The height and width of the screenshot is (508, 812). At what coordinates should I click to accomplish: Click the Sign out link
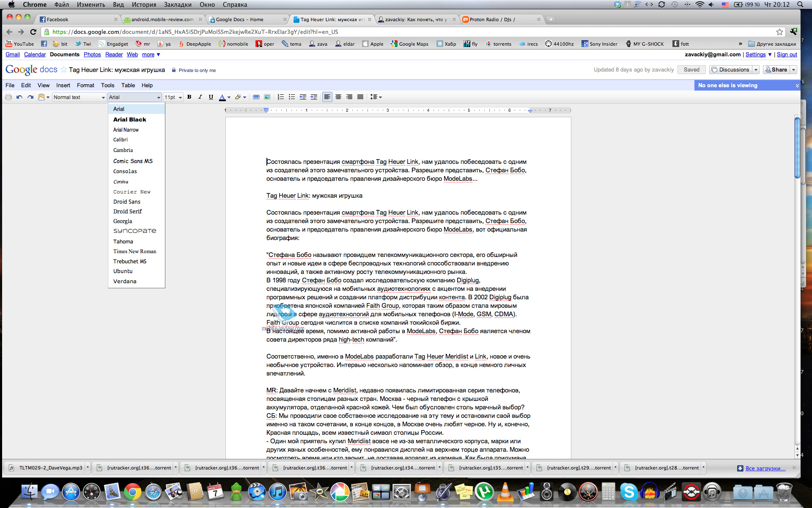[787, 54]
